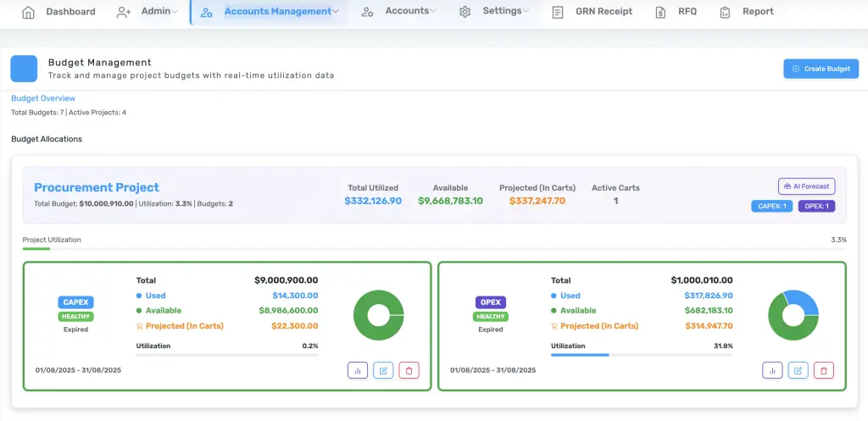Edit the OPEX budget

[x=798, y=370]
